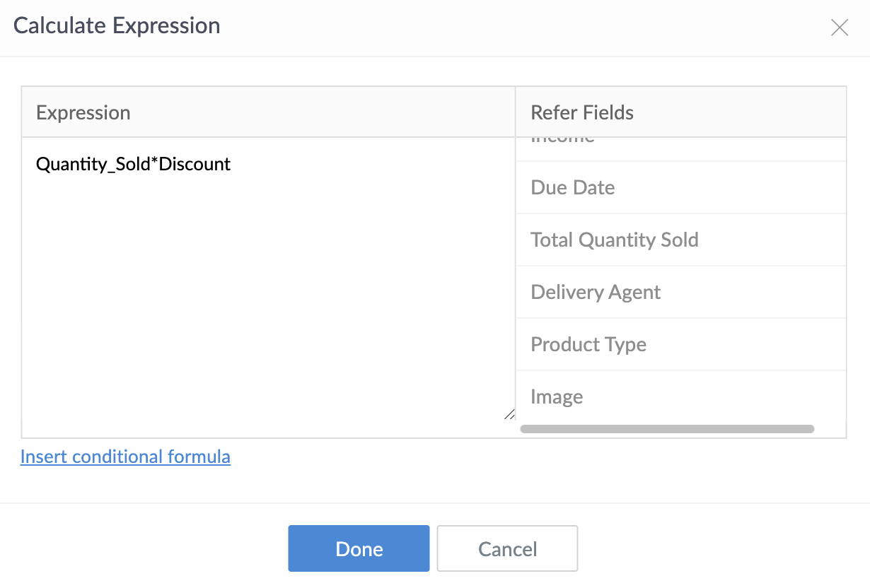Image resolution: width=870 pixels, height=588 pixels.
Task: Choose Product Type in Refer Fields list
Action: [x=588, y=345]
